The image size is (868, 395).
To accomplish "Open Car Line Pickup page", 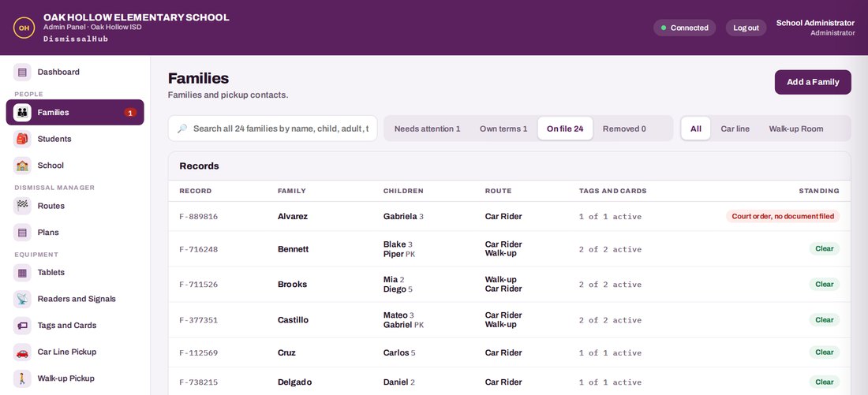I will tap(75, 352).
